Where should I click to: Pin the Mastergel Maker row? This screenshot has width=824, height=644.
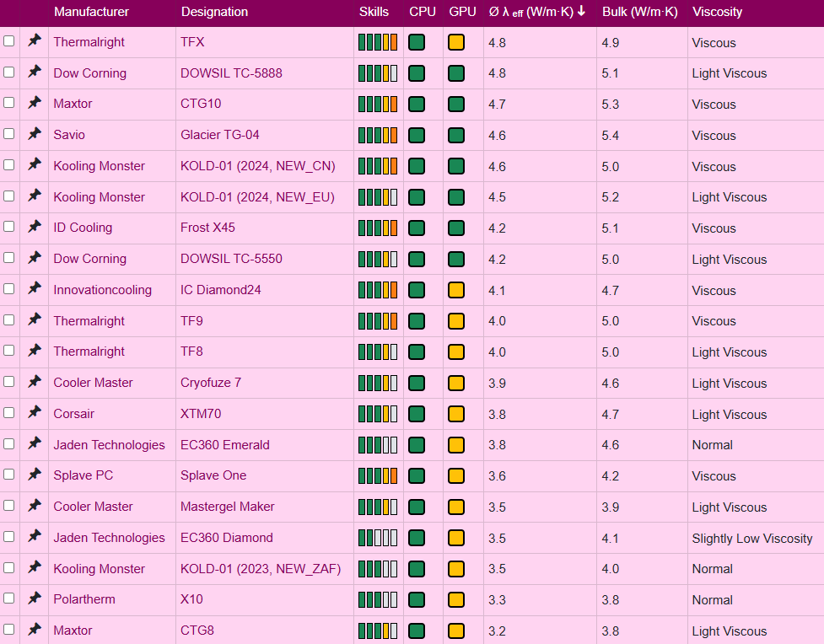coord(35,505)
